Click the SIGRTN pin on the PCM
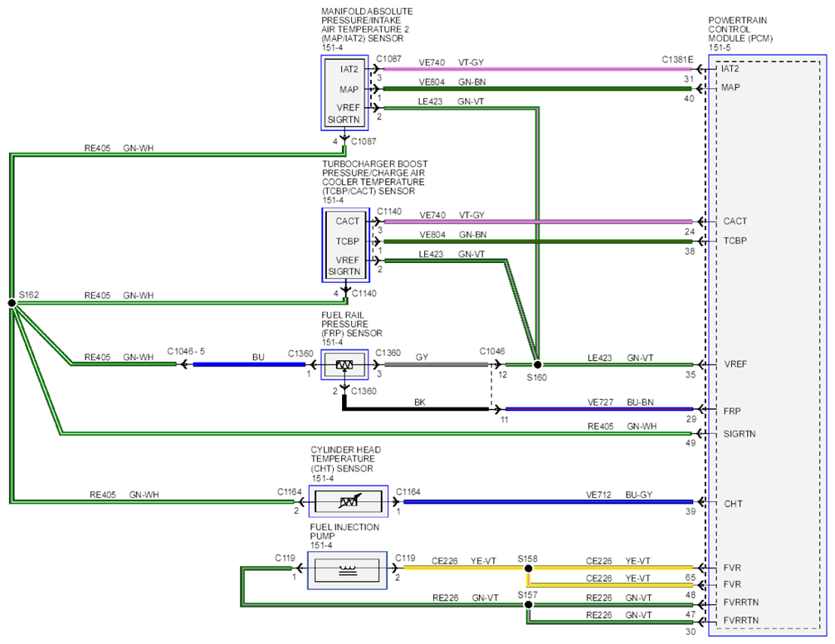 point(740,434)
